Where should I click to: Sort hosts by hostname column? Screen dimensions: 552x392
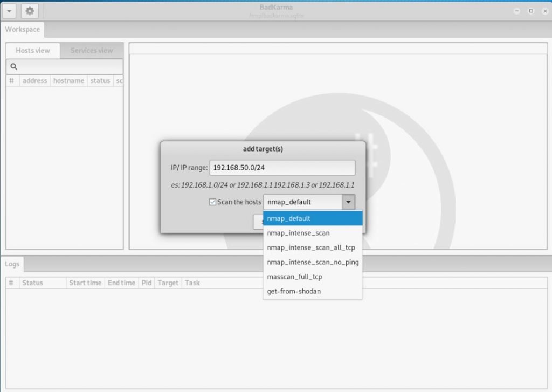(x=68, y=81)
